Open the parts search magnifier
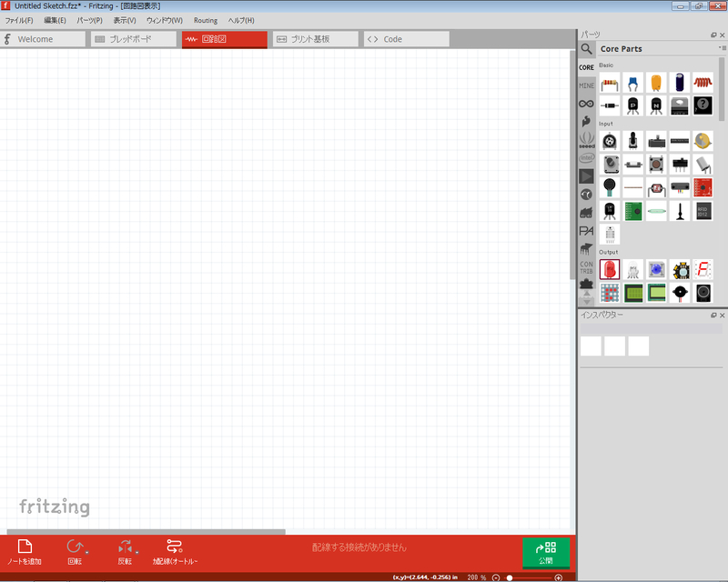 coord(586,49)
